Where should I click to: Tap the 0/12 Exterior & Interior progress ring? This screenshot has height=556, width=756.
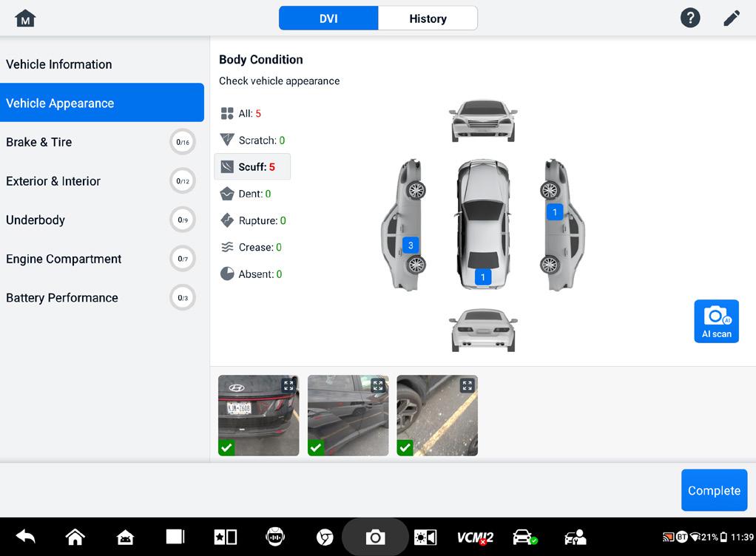click(x=183, y=181)
